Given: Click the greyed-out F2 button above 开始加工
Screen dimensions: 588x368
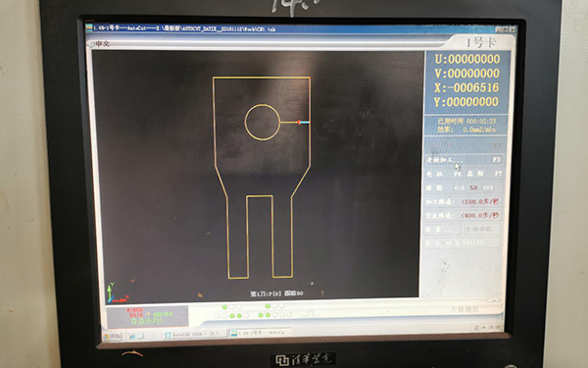Looking at the screenshot, I should (x=464, y=145).
